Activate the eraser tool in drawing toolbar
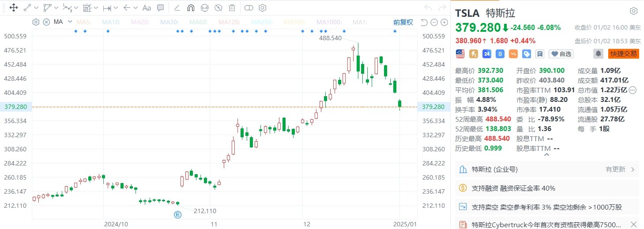The width and height of the screenshot is (644, 229). click(x=177, y=8)
